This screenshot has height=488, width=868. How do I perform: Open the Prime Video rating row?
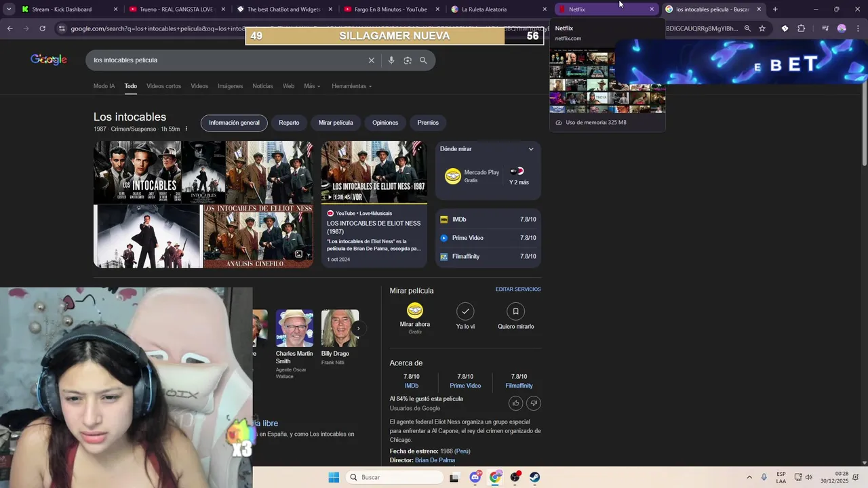(488, 238)
